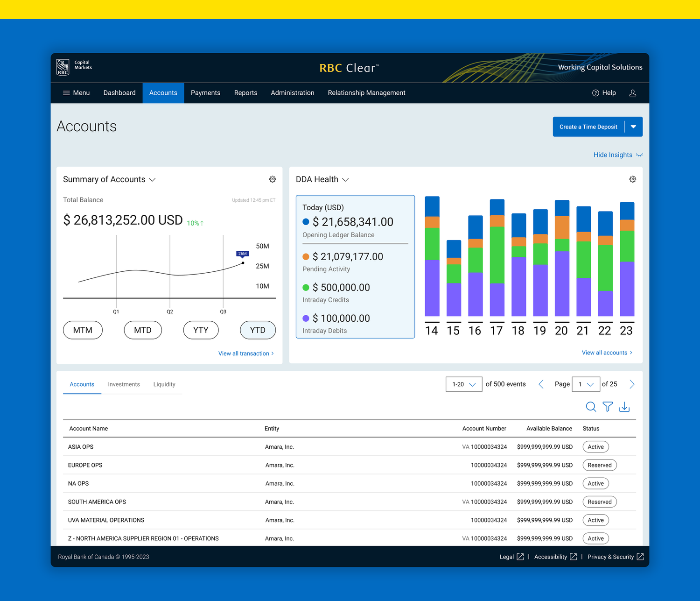The image size is (700, 601).
Task: Click the table download icon
Action: coord(624,407)
